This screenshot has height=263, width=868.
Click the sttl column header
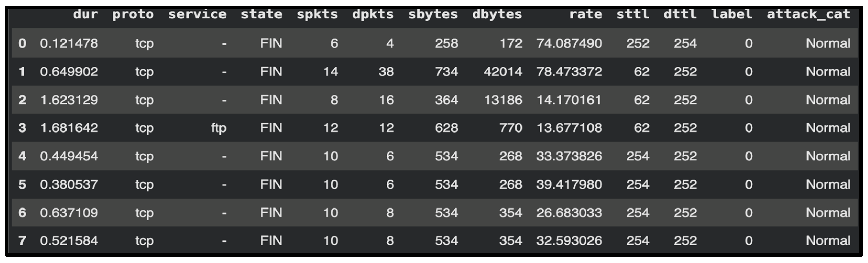click(633, 14)
